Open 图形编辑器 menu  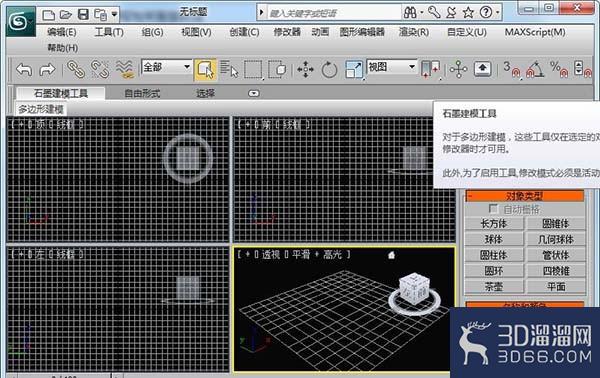point(362,32)
